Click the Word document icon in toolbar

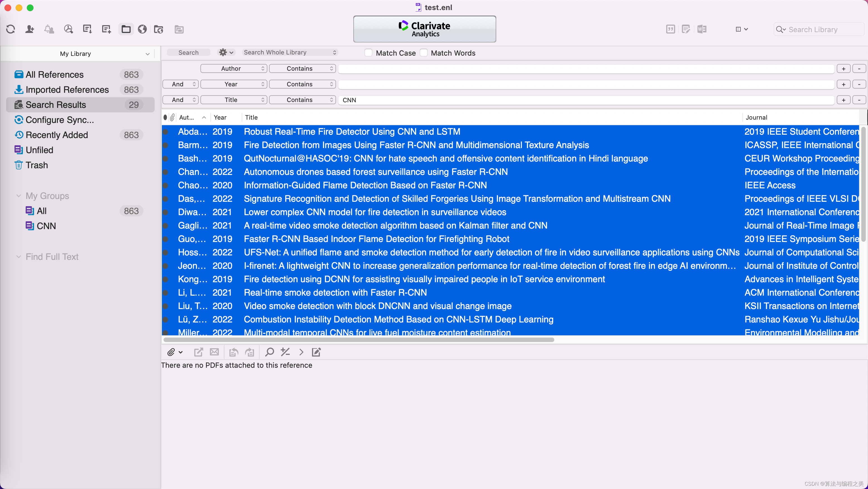702,29
